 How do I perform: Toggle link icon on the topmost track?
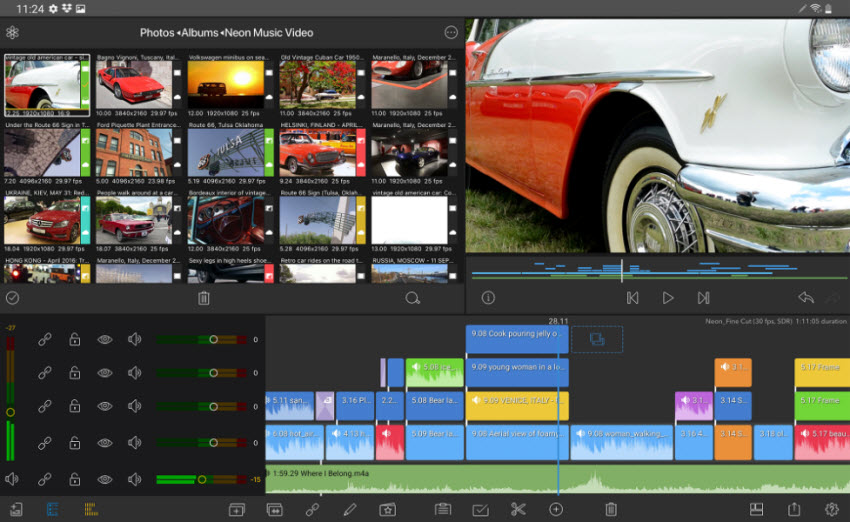click(x=45, y=339)
